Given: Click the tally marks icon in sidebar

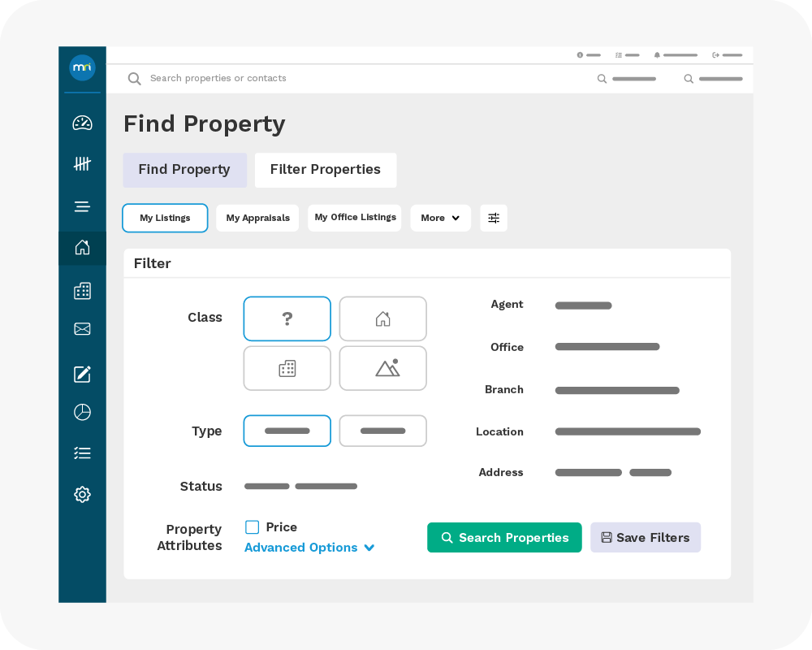Looking at the screenshot, I should point(82,164).
